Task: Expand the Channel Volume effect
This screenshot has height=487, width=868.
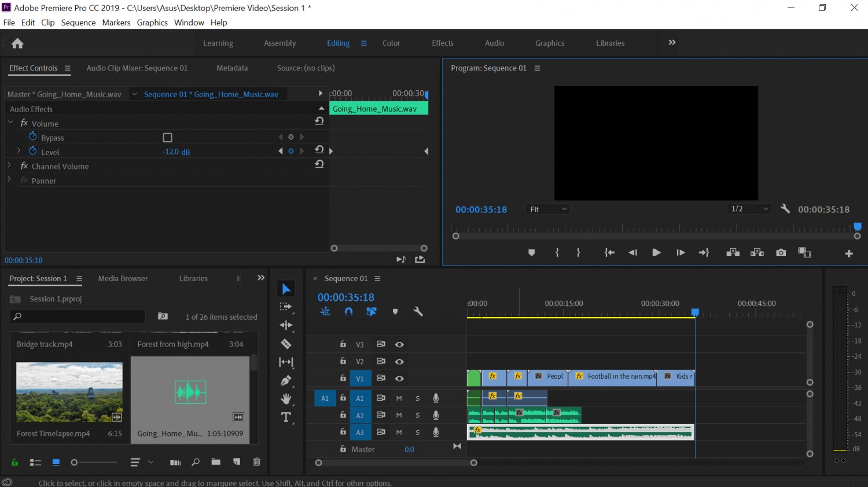Action: 9,165
